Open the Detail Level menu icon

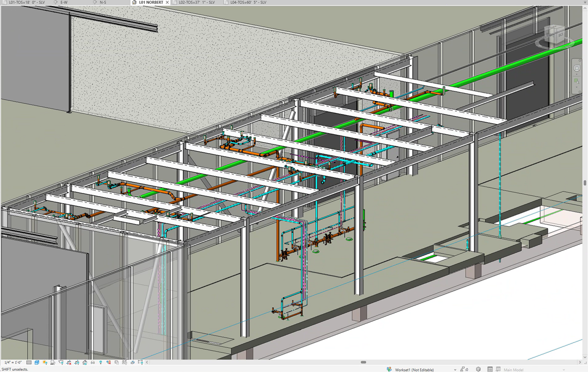[x=29, y=362]
